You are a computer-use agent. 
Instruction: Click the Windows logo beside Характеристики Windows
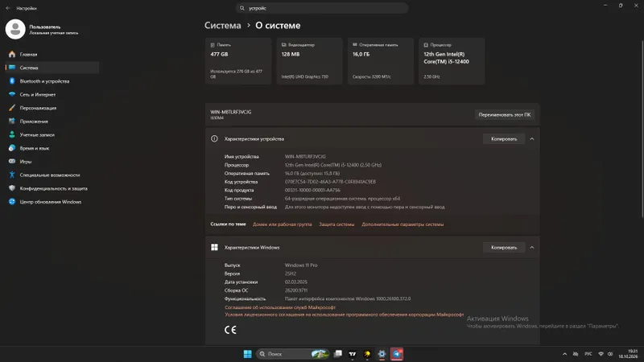tap(214, 247)
